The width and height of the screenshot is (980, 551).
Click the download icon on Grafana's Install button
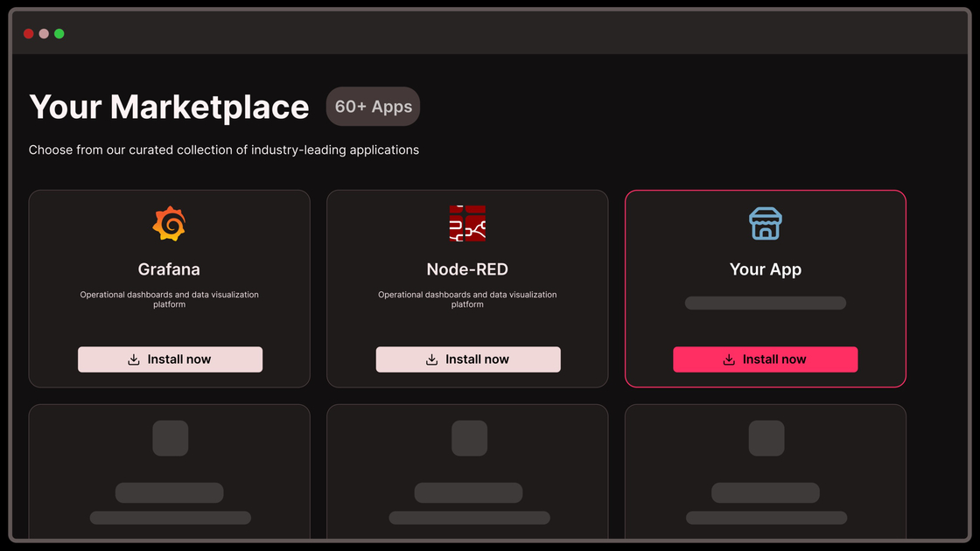tap(134, 359)
